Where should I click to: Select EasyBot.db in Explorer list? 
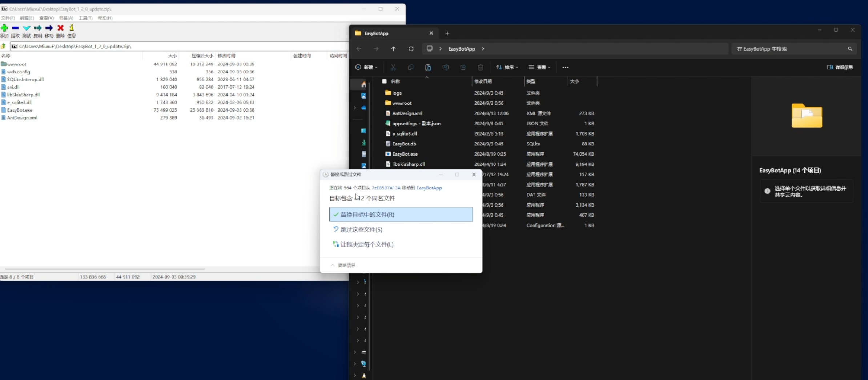coord(404,144)
